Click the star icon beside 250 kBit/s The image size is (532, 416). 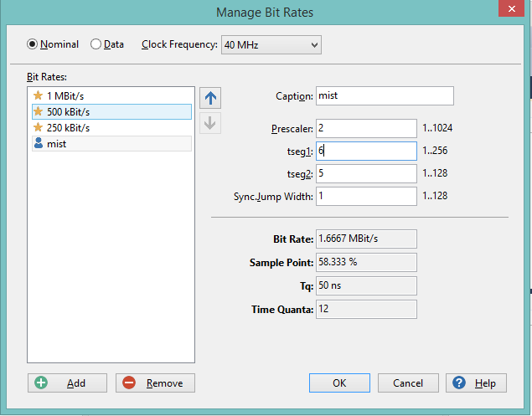tap(38, 128)
